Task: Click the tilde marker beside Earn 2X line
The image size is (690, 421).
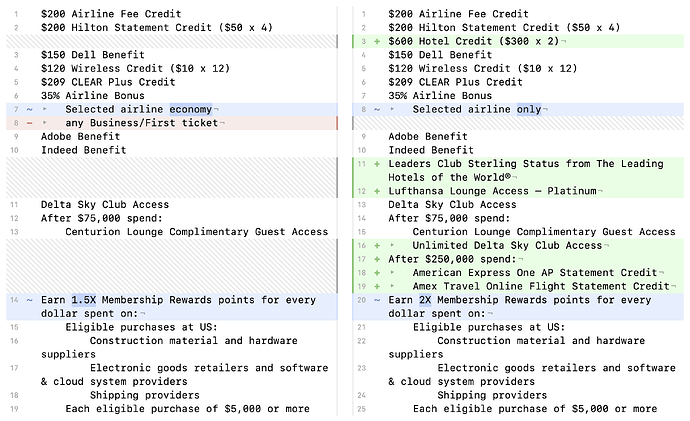Action: [x=377, y=299]
